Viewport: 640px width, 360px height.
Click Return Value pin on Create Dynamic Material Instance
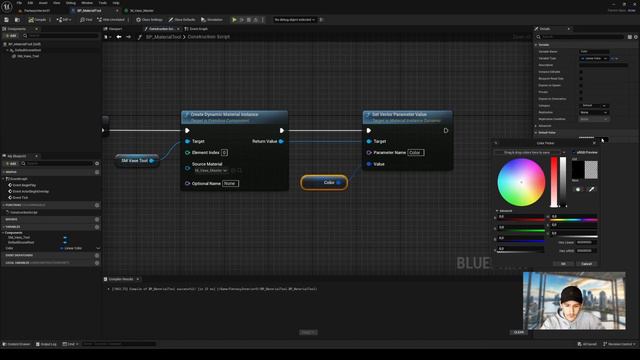coord(281,141)
